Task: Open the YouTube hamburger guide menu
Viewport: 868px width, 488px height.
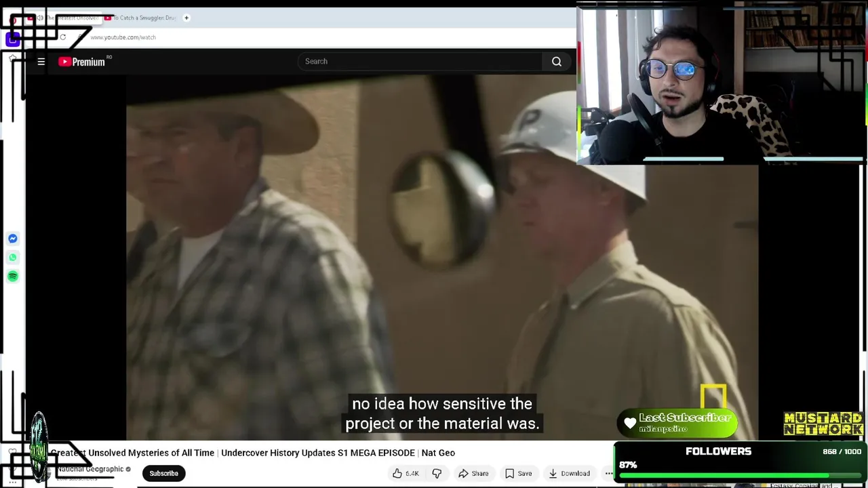Action: 41,62
